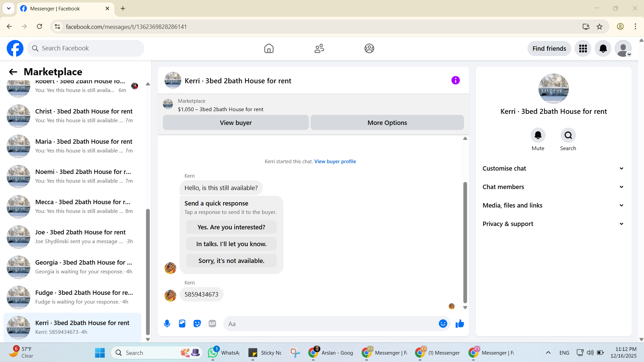Expand Customise chat section

coord(553,169)
